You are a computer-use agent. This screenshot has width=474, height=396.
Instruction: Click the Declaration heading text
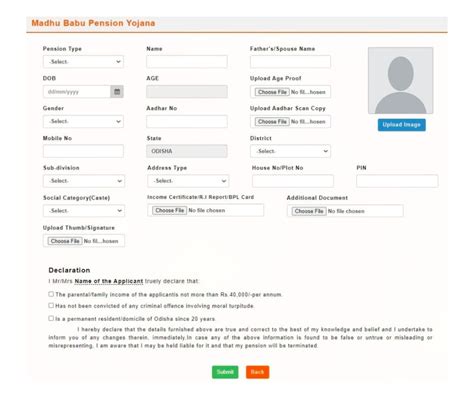pos(69,270)
